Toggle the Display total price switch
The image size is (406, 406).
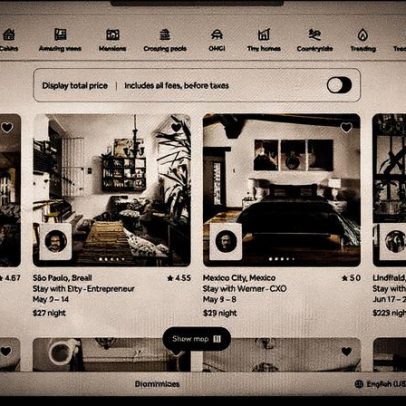[339, 85]
